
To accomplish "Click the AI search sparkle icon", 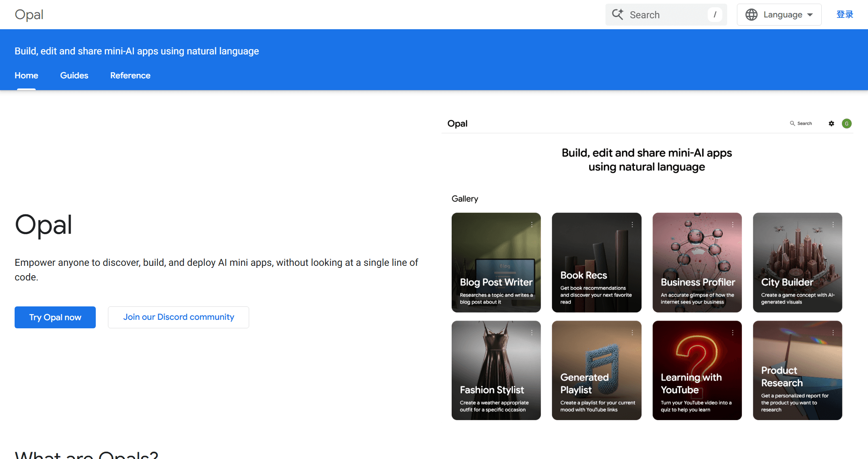I will (618, 15).
